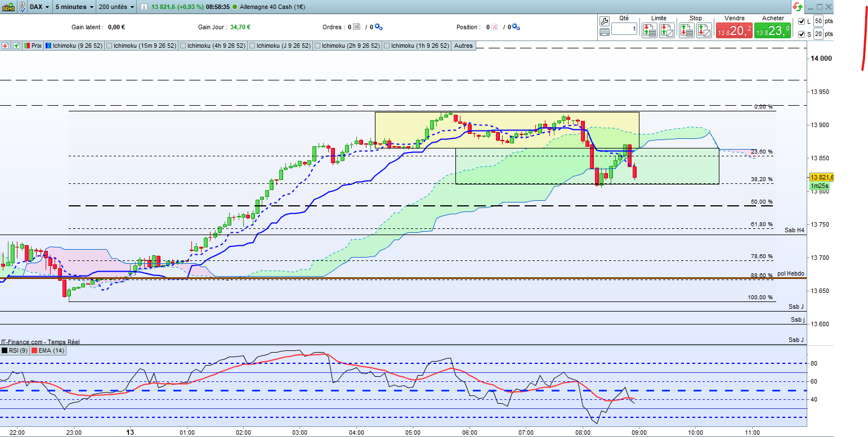
Task: Open the 200 unités dropdown
Action: pyautogui.click(x=117, y=7)
